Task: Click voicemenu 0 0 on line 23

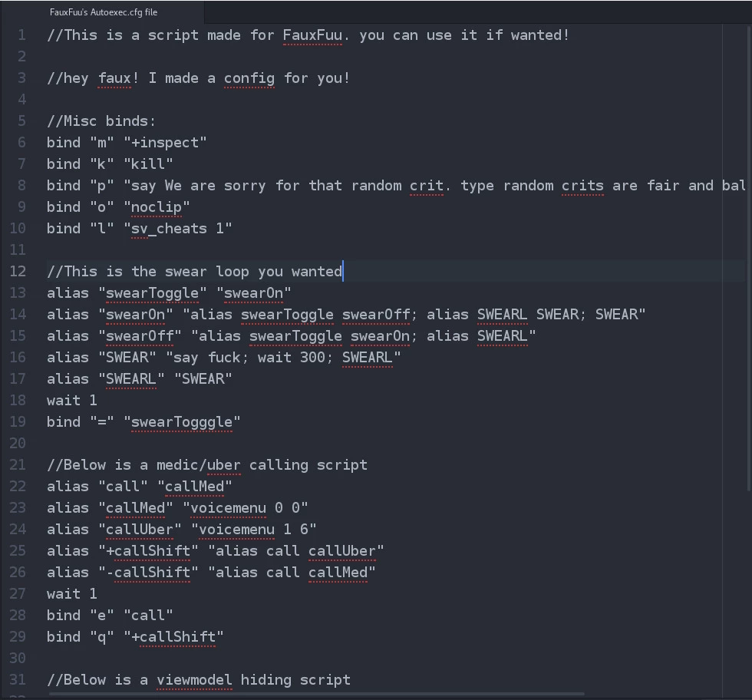Action: 245,507
